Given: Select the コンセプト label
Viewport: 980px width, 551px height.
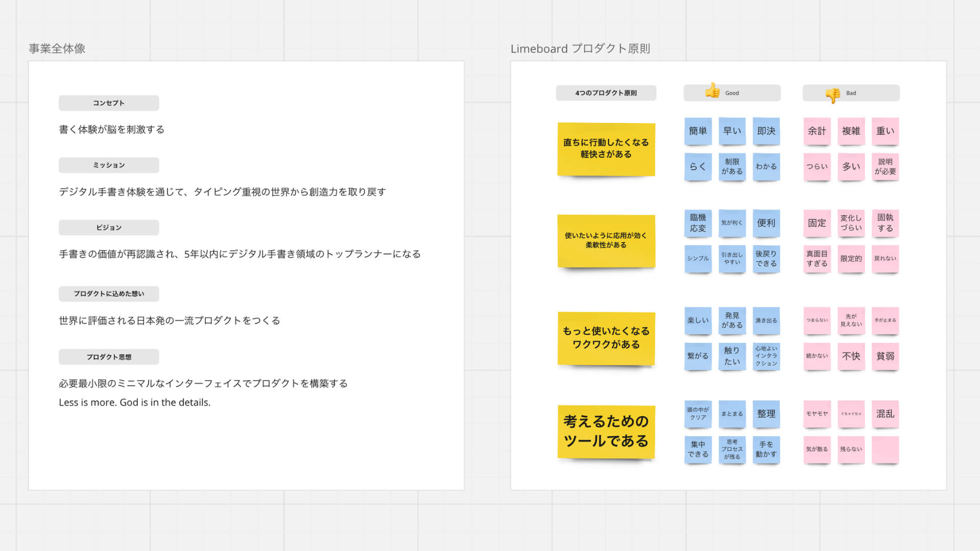Looking at the screenshot, I should [x=109, y=103].
